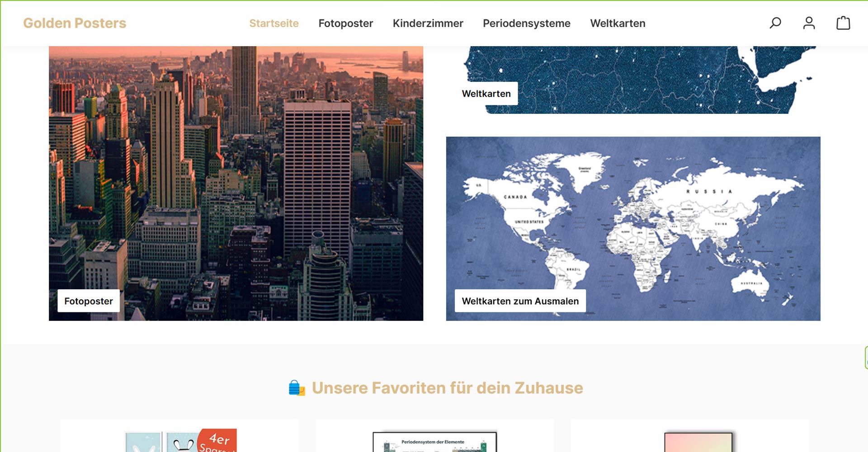
Task: Open the blue and white world map image
Action: (633, 217)
